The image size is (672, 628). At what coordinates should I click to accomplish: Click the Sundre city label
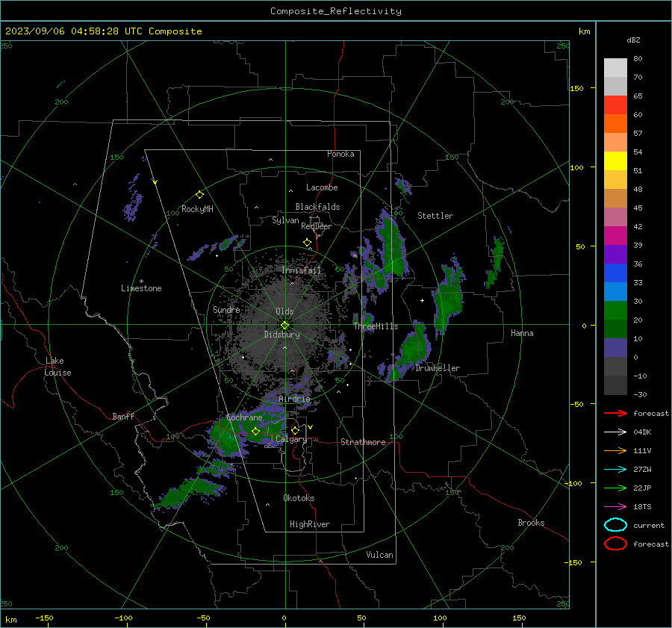[x=226, y=309]
